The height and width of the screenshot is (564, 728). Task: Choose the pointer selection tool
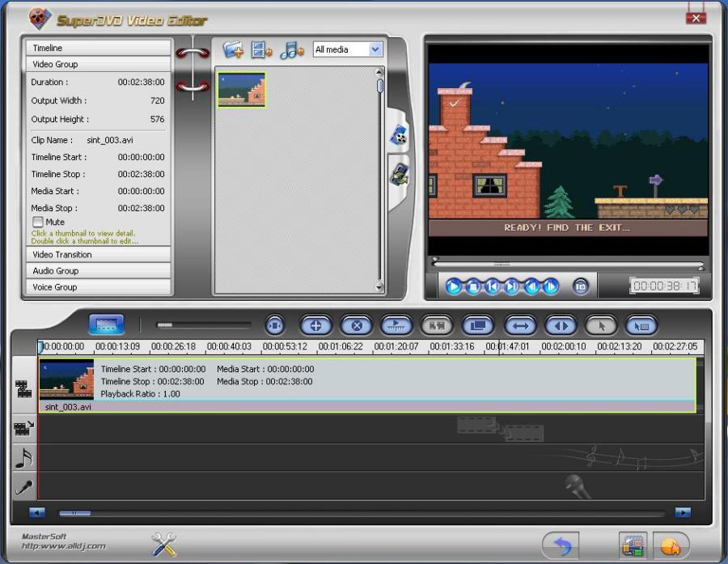click(601, 325)
